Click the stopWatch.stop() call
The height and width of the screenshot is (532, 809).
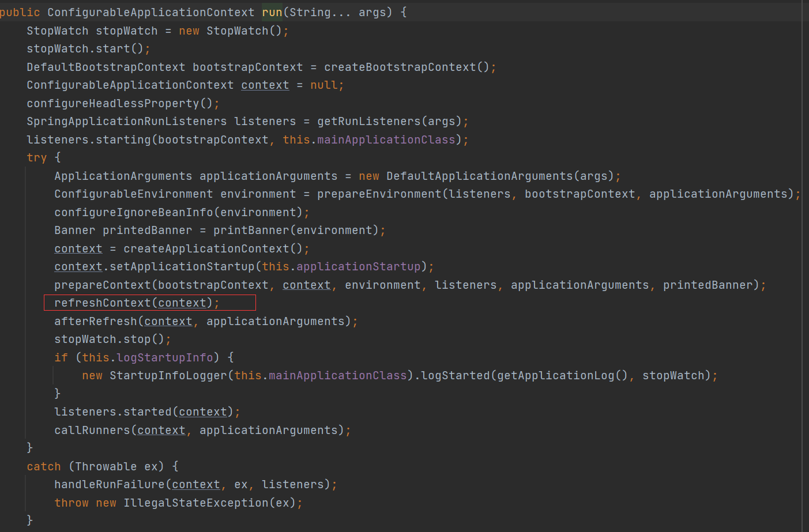109,339
